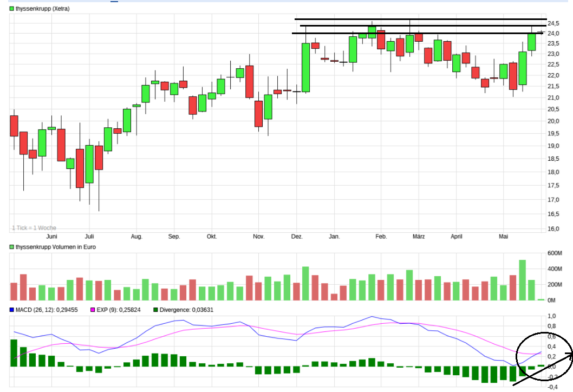Select the Divergence value label
Image resolution: width=573 pixels, height=392 pixels.
[179, 310]
